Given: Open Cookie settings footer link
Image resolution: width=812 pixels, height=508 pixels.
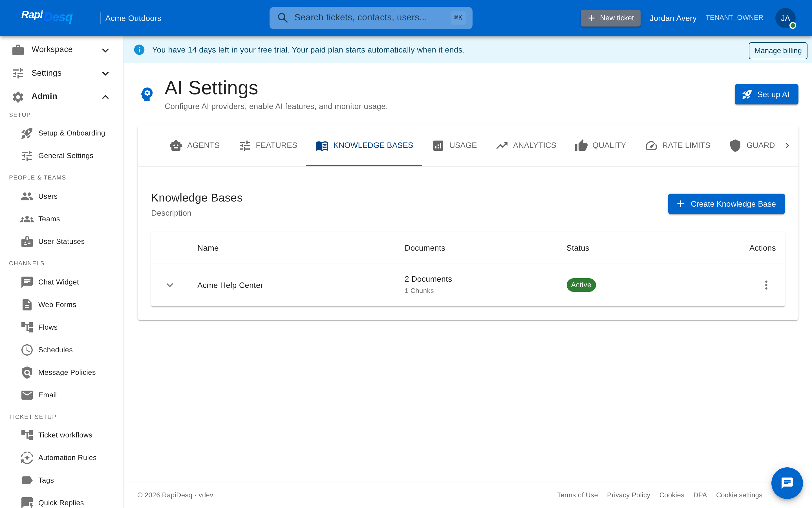Looking at the screenshot, I should (x=739, y=495).
